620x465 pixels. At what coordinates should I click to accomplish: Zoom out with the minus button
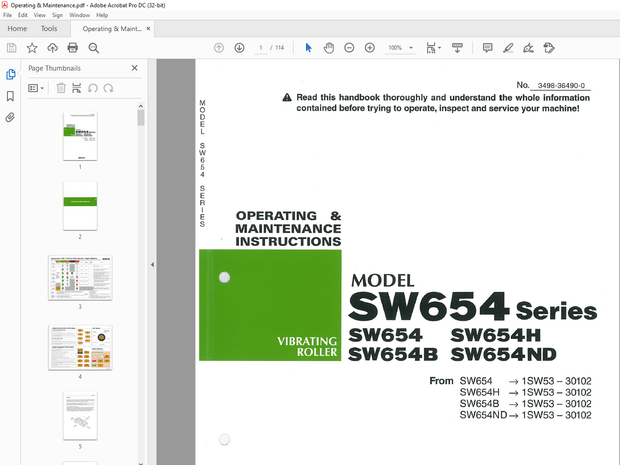point(349,48)
